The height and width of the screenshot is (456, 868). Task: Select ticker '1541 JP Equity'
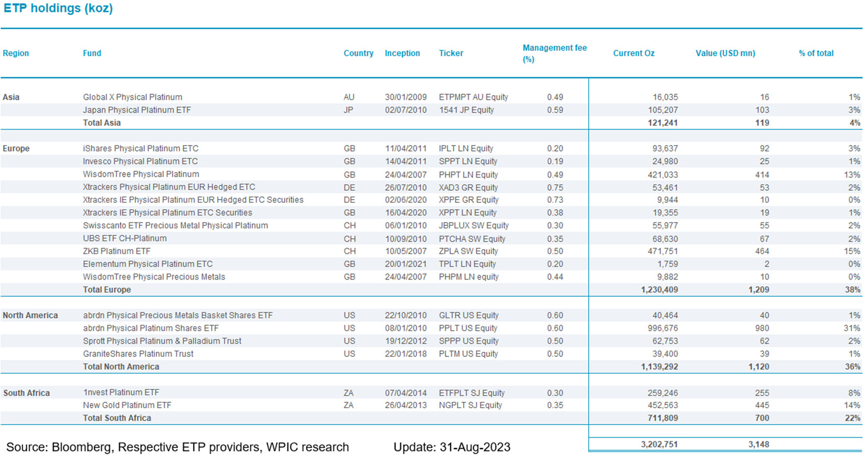[466, 110]
